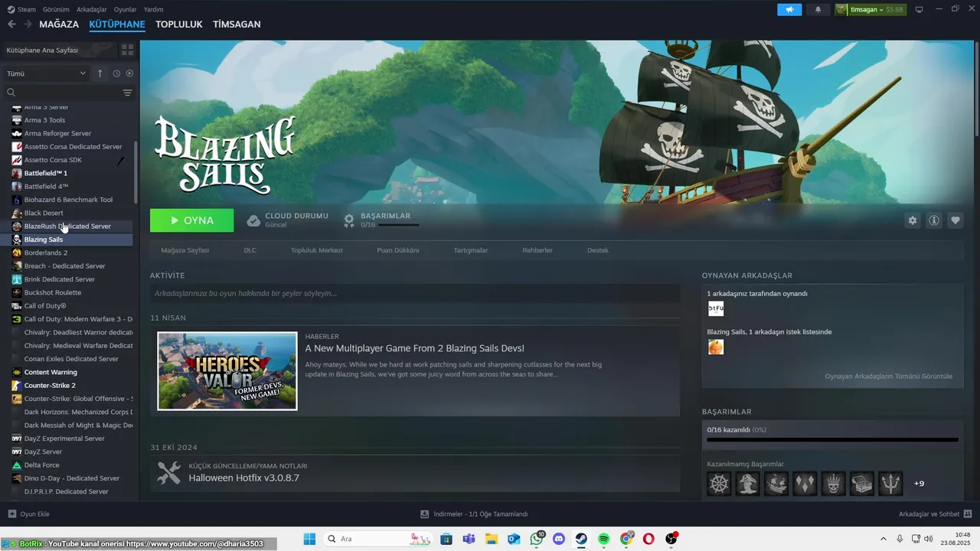Viewport: 980px width, 551px height.
Task: Open WhatsApp from the Windows taskbar
Action: pyautogui.click(x=536, y=540)
